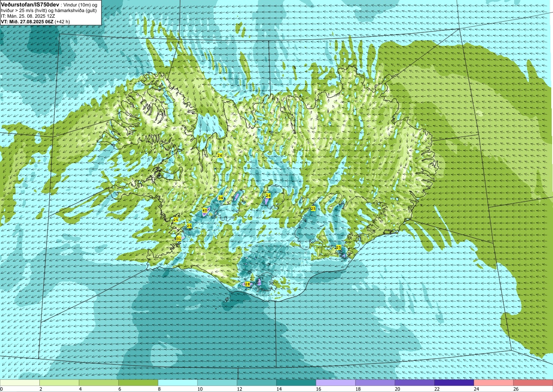Select legend tick label 24

tap(477, 389)
